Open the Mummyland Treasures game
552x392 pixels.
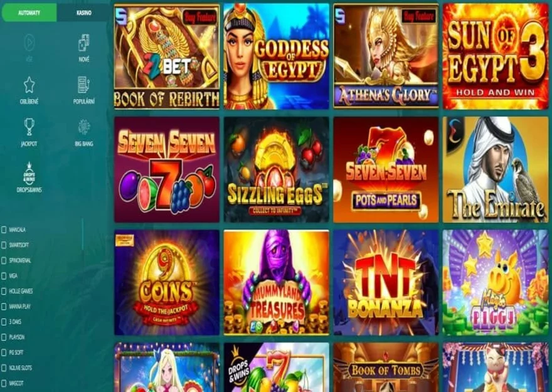277,283
